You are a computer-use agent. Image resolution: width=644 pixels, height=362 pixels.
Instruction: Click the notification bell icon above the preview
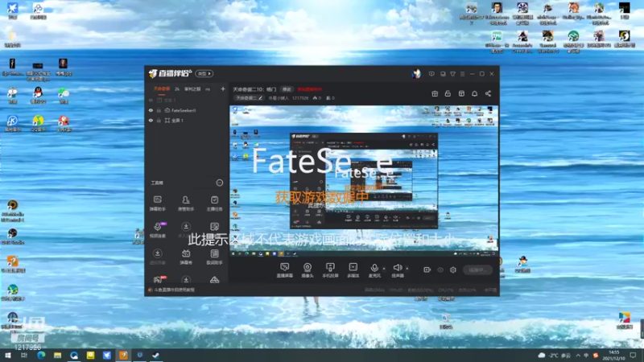474,93
